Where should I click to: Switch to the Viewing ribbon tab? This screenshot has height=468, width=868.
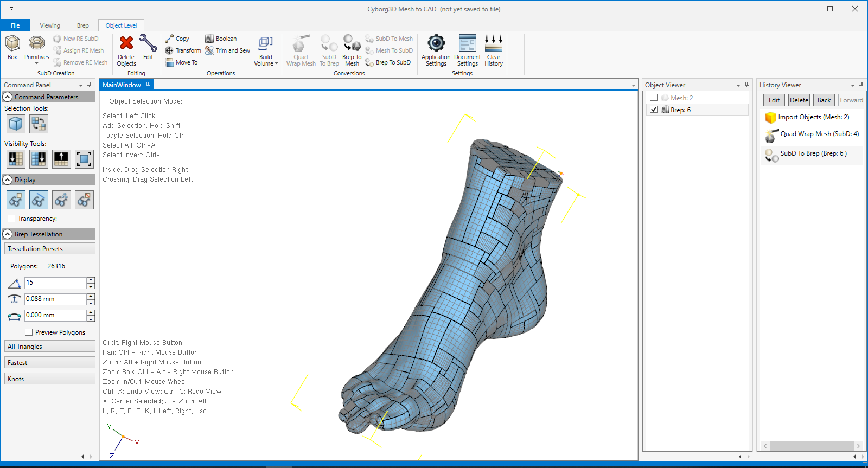click(50, 25)
